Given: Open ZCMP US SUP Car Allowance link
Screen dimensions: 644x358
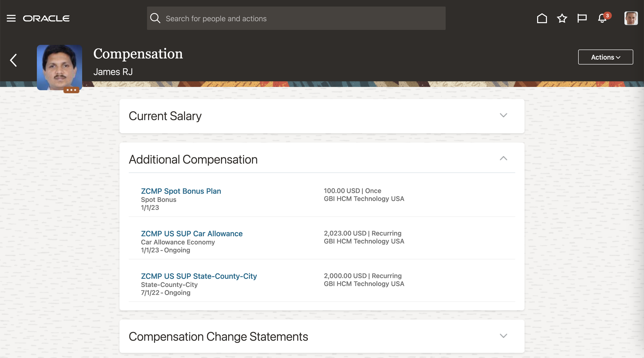Looking at the screenshot, I should (x=192, y=234).
